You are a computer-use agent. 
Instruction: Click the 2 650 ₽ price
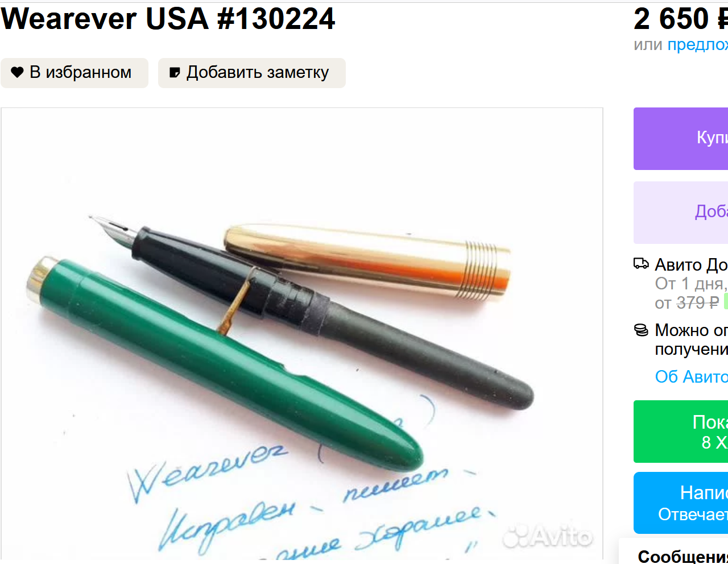[681, 18]
